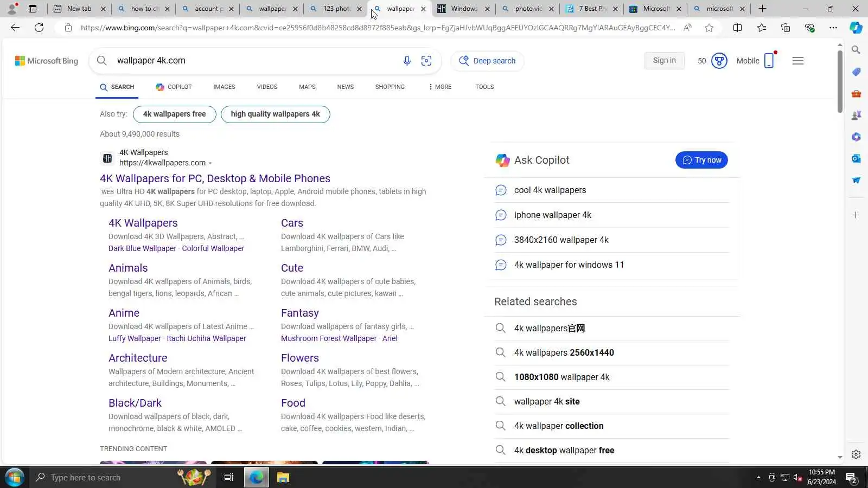Open the Collections panel
This screenshot has width=868, height=488.
coord(786,28)
